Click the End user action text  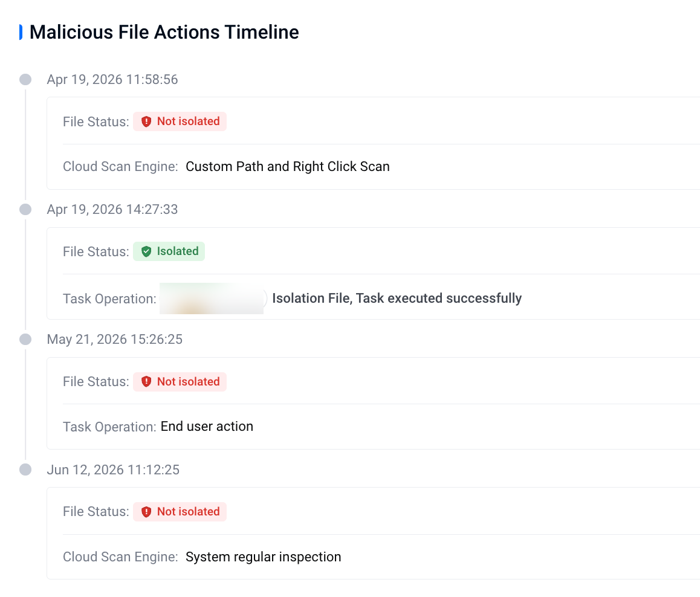207,427
